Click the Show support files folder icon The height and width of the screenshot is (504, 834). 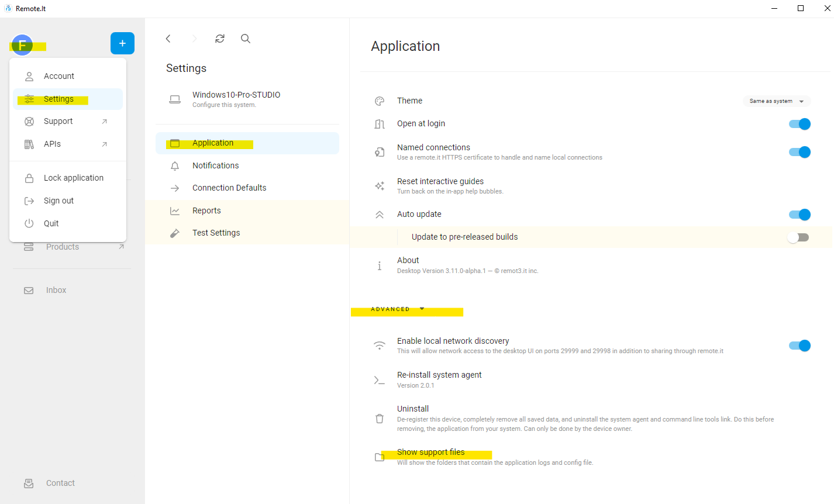380,457
